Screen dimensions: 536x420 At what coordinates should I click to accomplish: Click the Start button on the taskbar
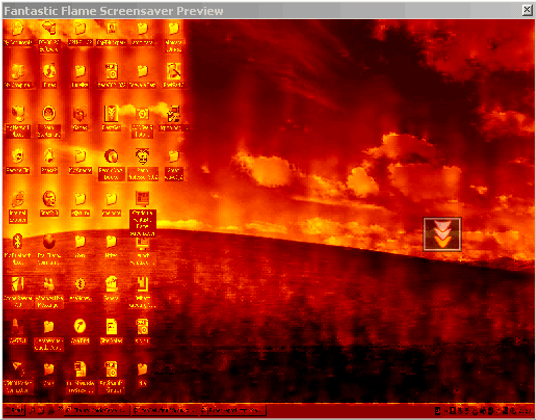click(x=14, y=410)
